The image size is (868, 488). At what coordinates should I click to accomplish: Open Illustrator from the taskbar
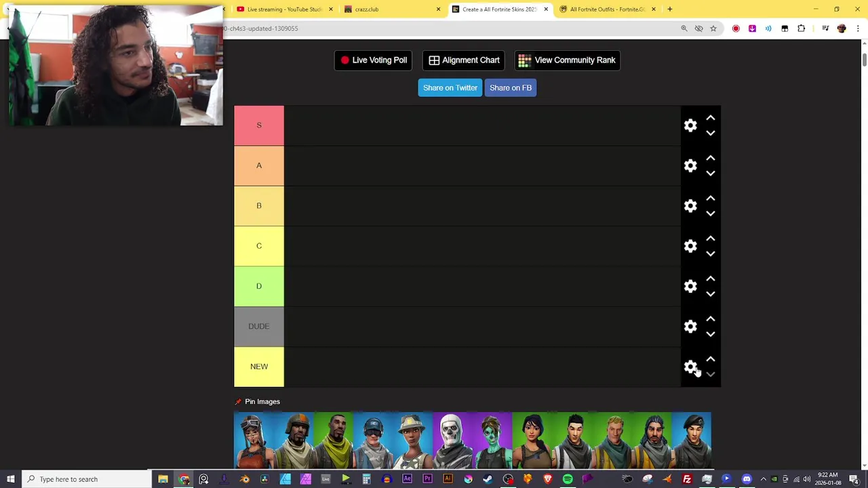[x=448, y=479]
